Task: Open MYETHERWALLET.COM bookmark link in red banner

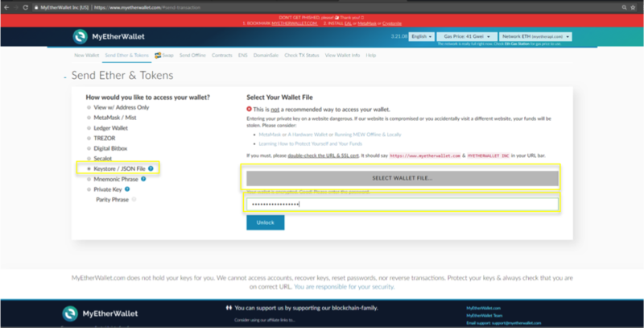Action: (x=294, y=23)
